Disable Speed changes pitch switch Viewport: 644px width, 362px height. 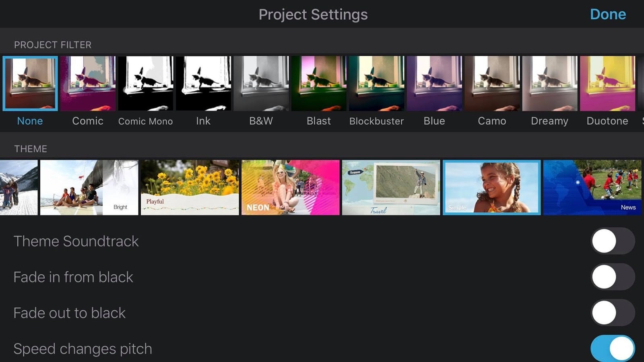[613, 348]
